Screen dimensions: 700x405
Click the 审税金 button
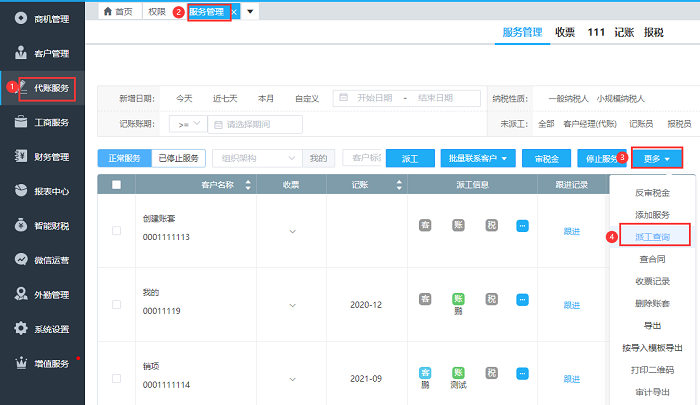click(546, 158)
